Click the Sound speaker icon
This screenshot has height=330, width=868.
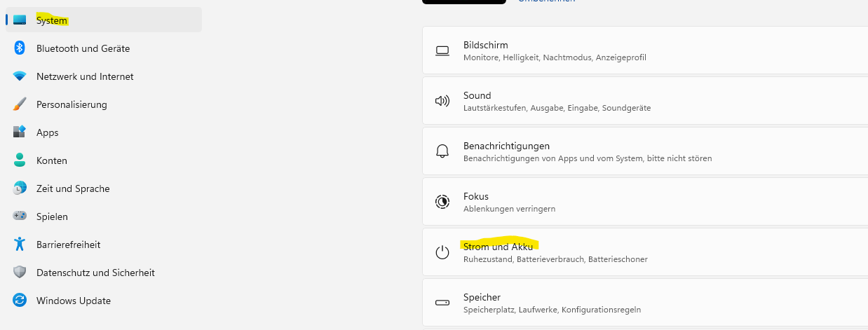(442, 101)
